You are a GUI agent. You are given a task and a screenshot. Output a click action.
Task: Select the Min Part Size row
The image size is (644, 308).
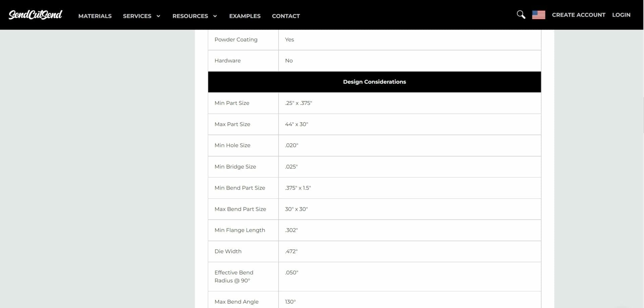point(232,103)
